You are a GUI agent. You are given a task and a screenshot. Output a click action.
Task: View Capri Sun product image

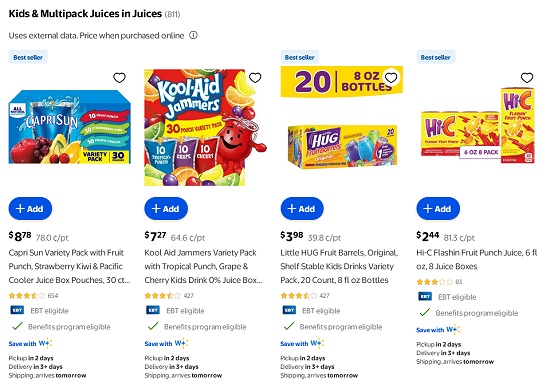tap(69, 127)
